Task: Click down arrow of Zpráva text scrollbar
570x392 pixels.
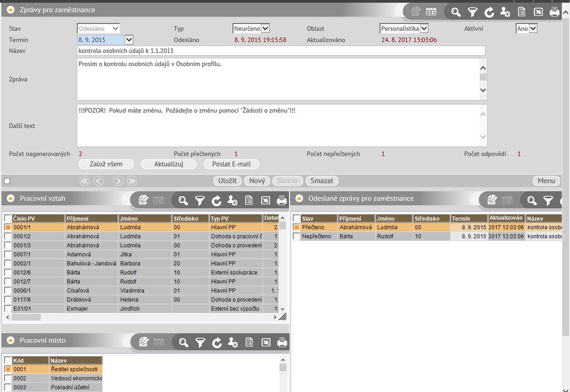Action: 483,90
